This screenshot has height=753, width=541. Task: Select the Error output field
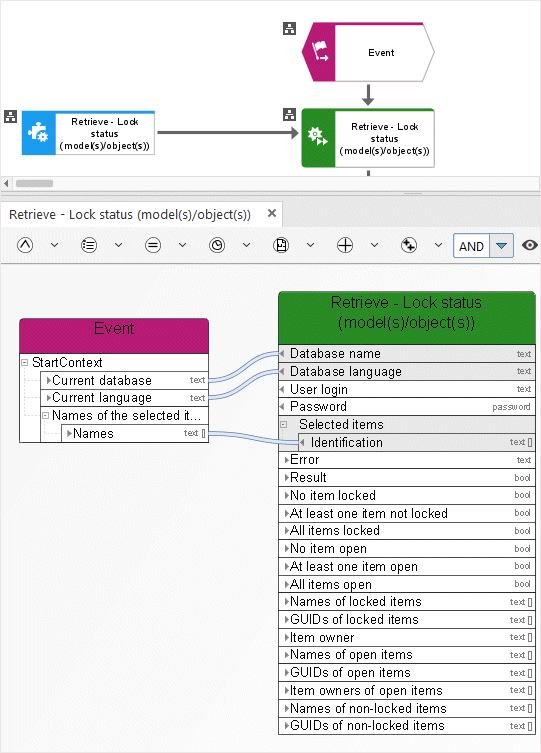point(407,460)
